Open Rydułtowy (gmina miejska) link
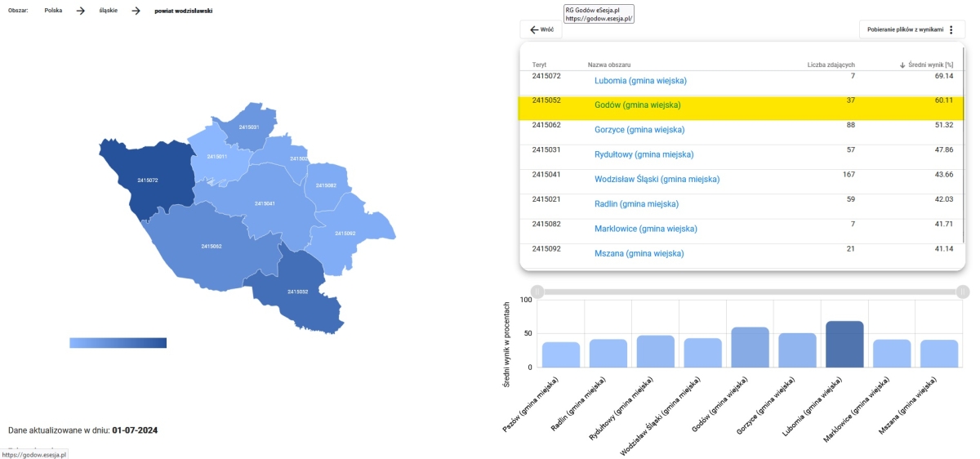The image size is (980, 459). [644, 154]
